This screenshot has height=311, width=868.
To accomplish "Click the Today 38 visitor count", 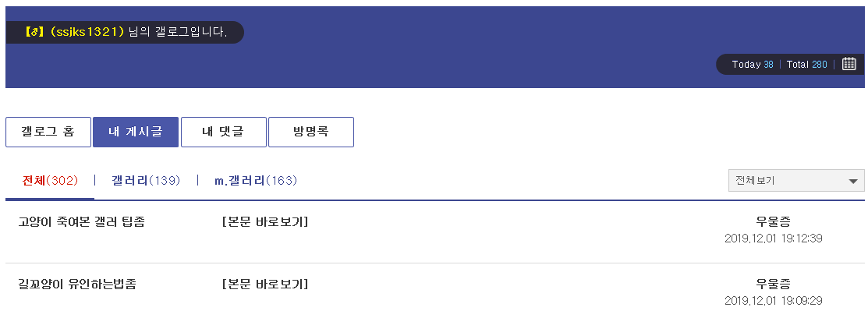I will coord(753,64).
